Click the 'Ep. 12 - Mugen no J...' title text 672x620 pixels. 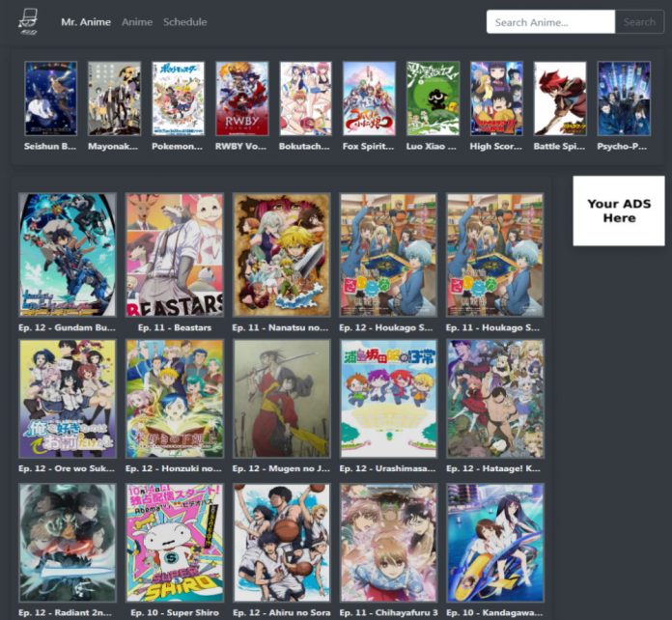pyautogui.click(x=281, y=468)
